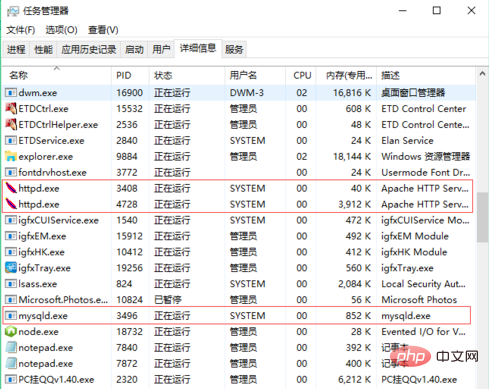Click the scrollbar up arrow
The image size is (489, 389).
point(482,74)
